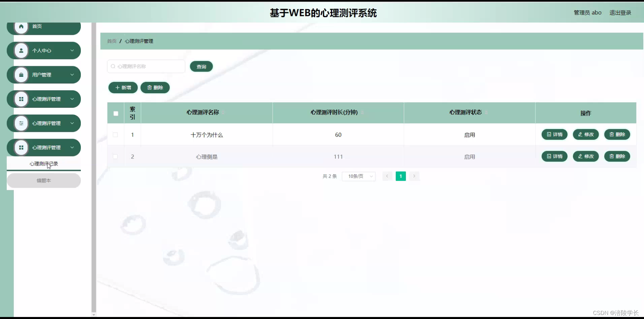Screen dimensions: 644x319
Task: Click the sliders icon beside 心理测评管理
Action: coord(21,123)
